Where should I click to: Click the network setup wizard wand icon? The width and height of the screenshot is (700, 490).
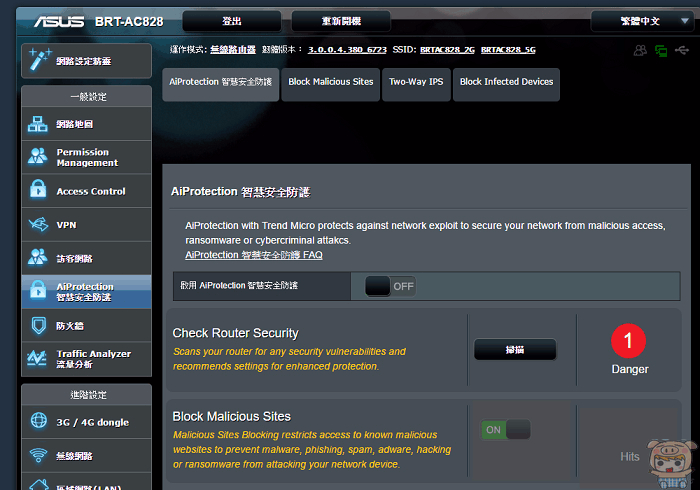coord(39,60)
